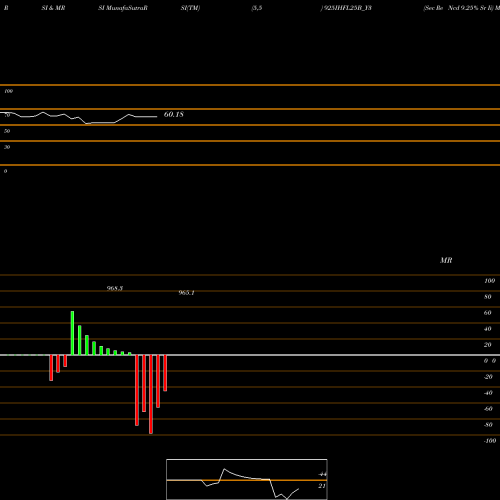This screenshot has width=500, height=500.
Task: Click the 'SI & MR' header text
Action: [53, 8]
